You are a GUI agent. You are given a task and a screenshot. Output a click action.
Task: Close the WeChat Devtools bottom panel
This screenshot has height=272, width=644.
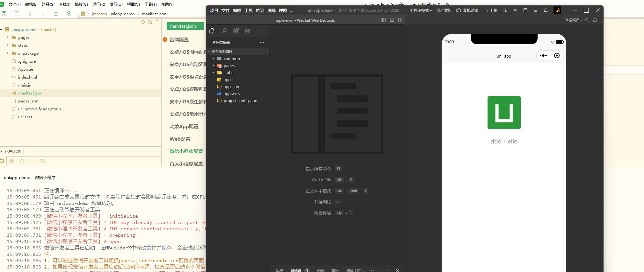[397, 270]
